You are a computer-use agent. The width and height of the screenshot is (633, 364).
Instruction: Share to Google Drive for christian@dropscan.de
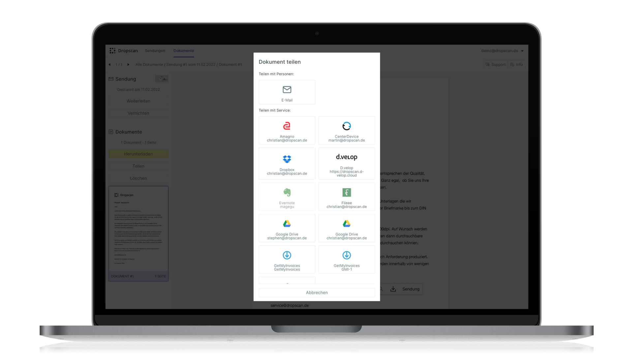pyautogui.click(x=347, y=228)
